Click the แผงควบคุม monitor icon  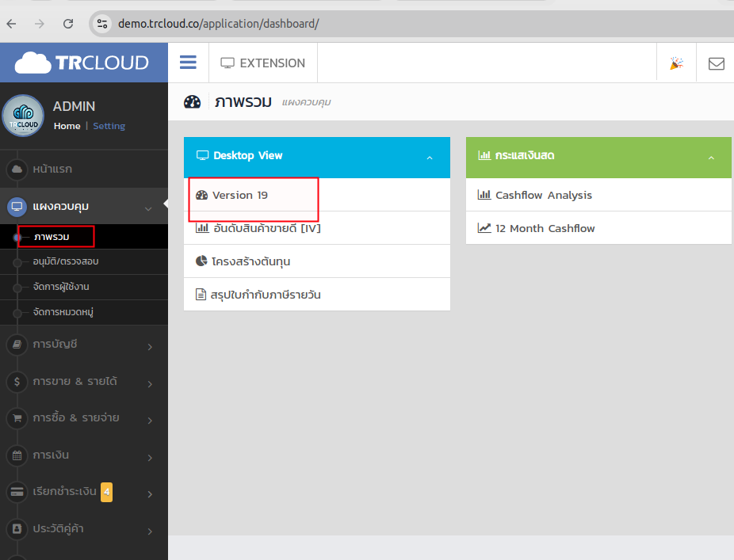17,206
